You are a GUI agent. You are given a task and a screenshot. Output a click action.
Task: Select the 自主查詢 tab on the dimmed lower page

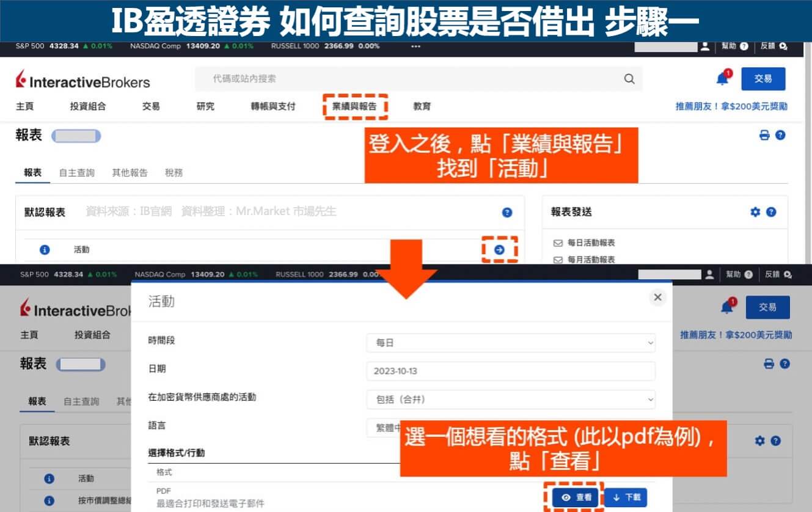point(81,401)
